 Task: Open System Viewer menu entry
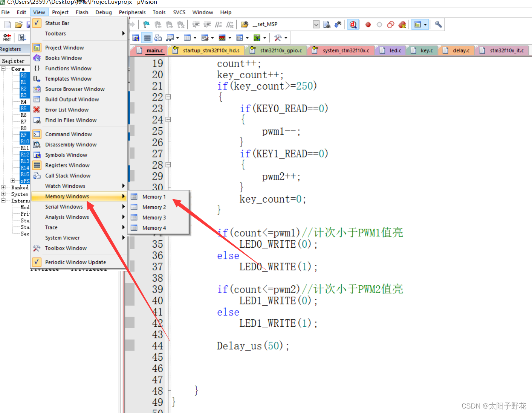tap(79, 238)
